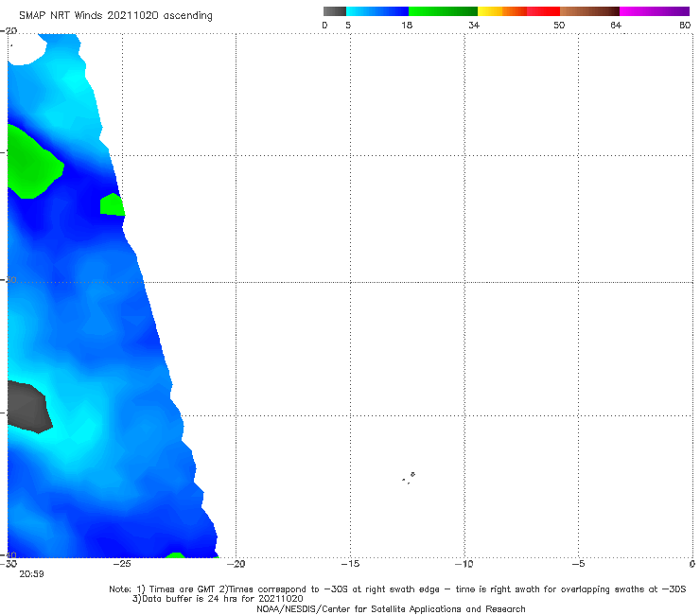Image resolution: width=700 pixels, height=615 pixels.
Task: Click the white no-data hole at top left
Action: [x=26, y=49]
